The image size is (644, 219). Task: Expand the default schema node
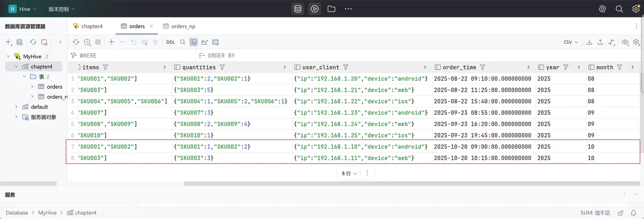tap(17, 107)
